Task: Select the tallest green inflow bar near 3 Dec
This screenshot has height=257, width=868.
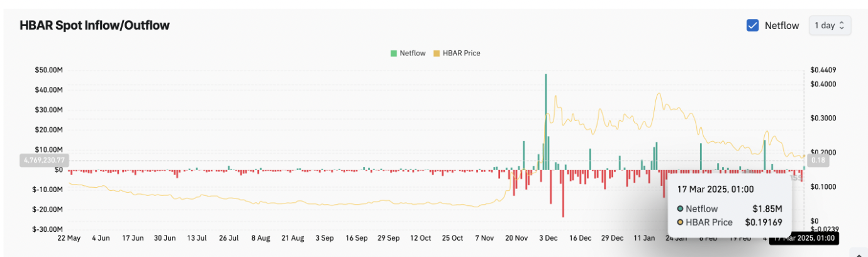Action: tap(545, 120)
